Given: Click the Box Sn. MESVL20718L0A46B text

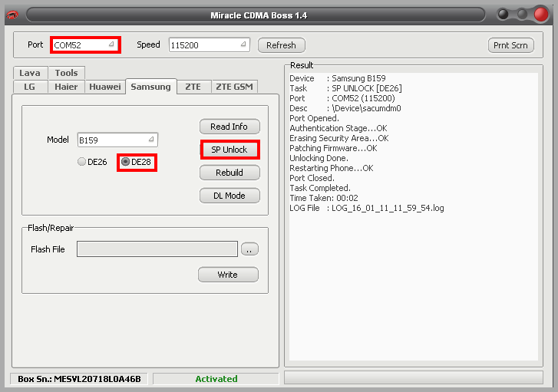Looking at the screenshot, I should (79, 379).
